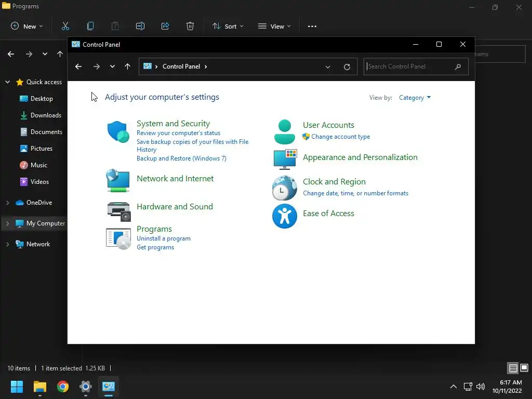532x399 pixels.
Task: Open Sort dropdown in File Explorer
Action: [228, 26]
